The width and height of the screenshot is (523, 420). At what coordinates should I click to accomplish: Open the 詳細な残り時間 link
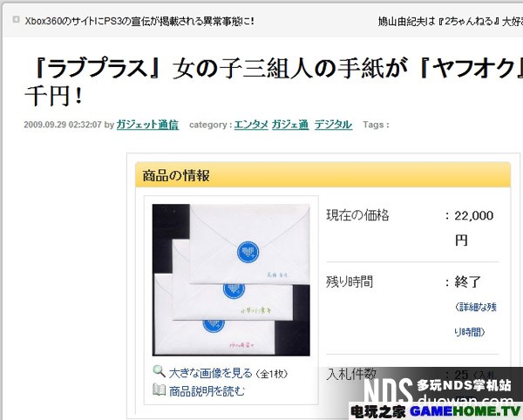[x=475, y=319]
